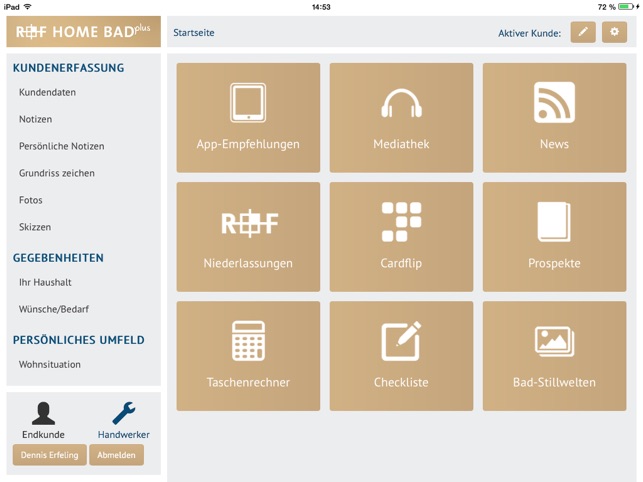Open Skizzen in the sidebar
643x482 pixels.
(x=35, y=227)
